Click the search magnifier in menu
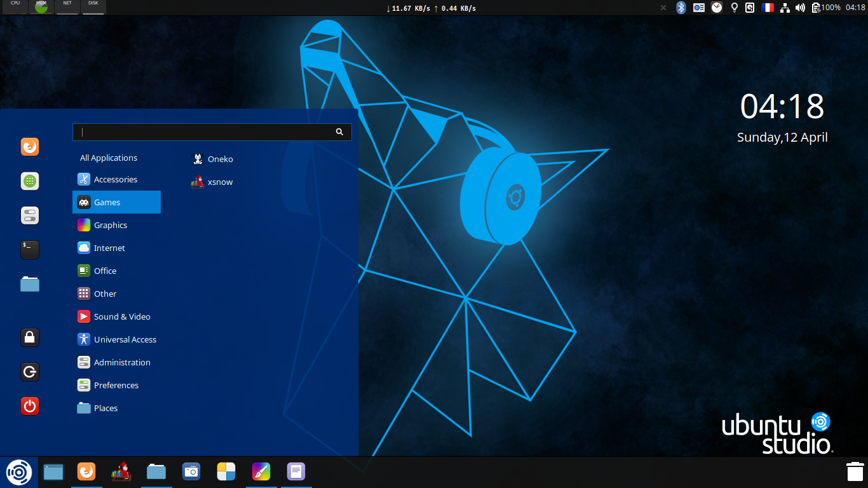Image resolution: width=868 pixels, height=488 pixels. click(x=339, y=132)
